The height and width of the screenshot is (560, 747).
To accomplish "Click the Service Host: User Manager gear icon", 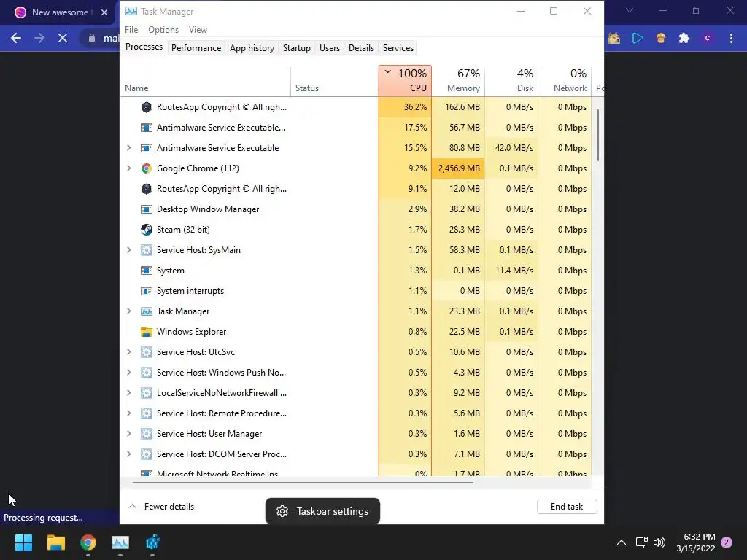I will 146,434.
